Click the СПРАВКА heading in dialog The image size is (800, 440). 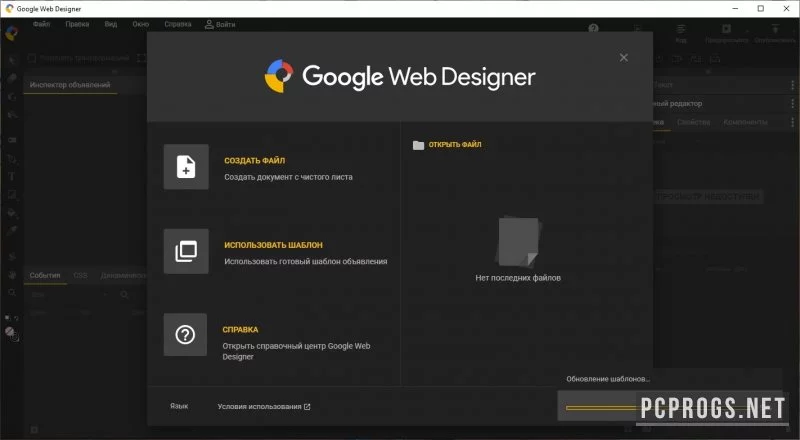coord(240,330)
